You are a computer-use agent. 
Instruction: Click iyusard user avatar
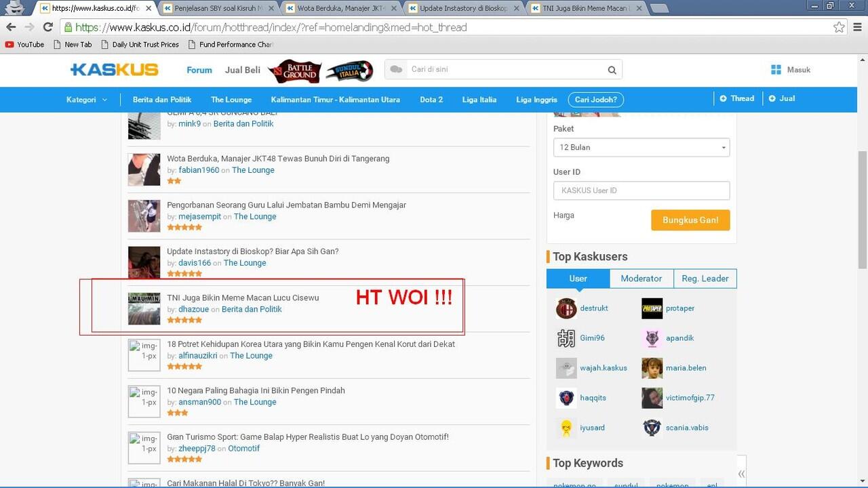click(x=566, y=428)
